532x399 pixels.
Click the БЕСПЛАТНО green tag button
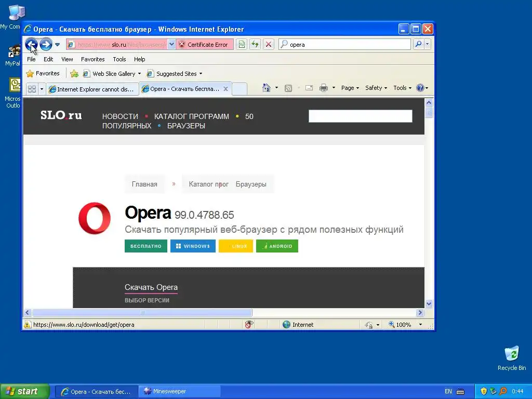point(146,246)
